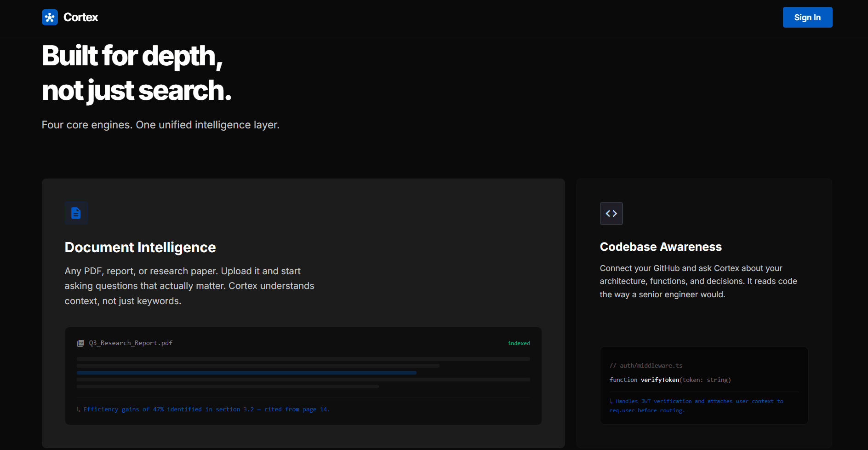Image resolution: width=868 pixels, height=450 pixels.
Task: Click the "Built for depth, not just search." headline
Action: pyautogui.click(x=137, y=73)
